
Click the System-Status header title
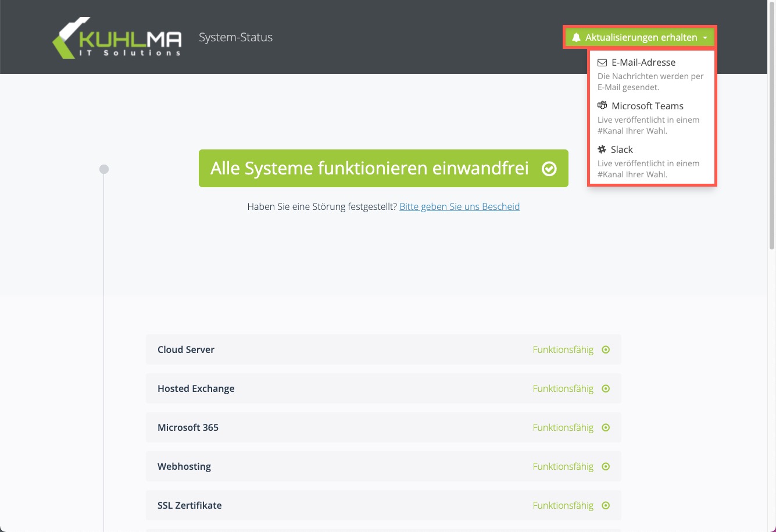pyautogui.click(x=235, y=37)
